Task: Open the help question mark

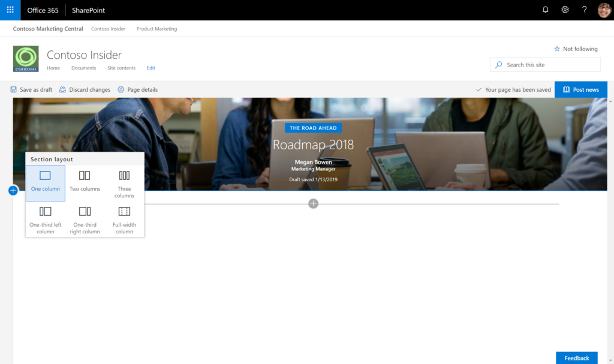Action: 584,10
